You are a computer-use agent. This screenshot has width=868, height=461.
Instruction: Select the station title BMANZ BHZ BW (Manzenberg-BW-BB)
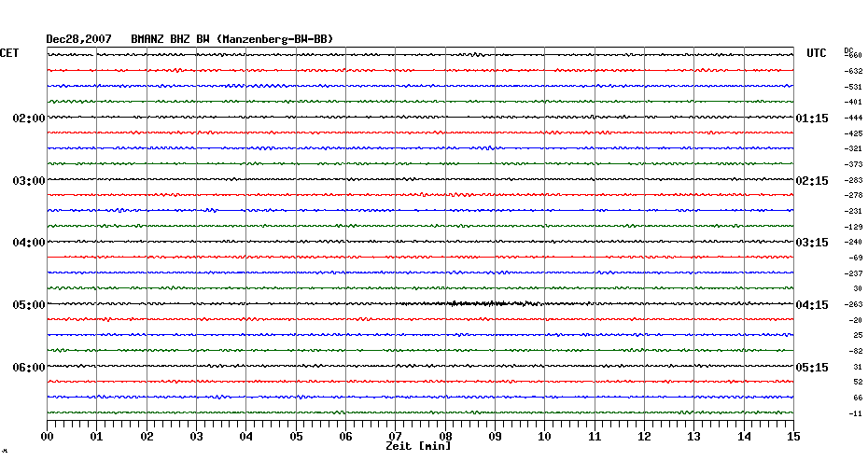coord(232,39)
